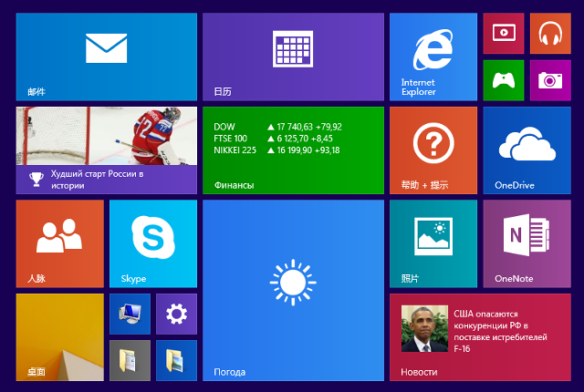Launch the Skype tile
This screenshot has width=584, height=392.
point(153,243)
